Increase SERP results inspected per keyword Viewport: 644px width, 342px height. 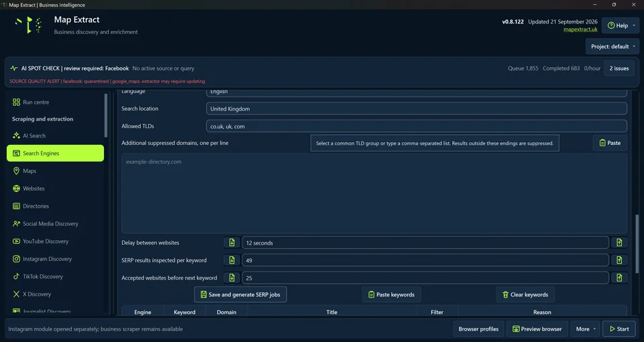(619, 260)
